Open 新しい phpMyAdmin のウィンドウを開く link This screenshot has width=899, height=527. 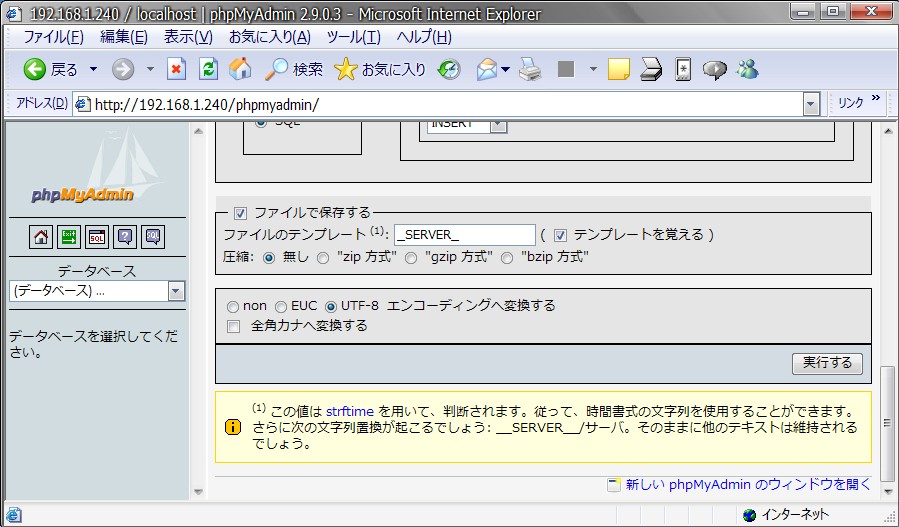[748, 485]
